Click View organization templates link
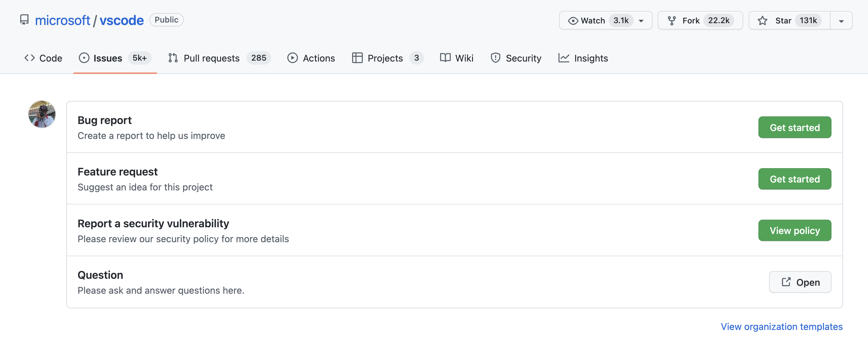This screenshot has width=868, height=340. click(781, 327)
